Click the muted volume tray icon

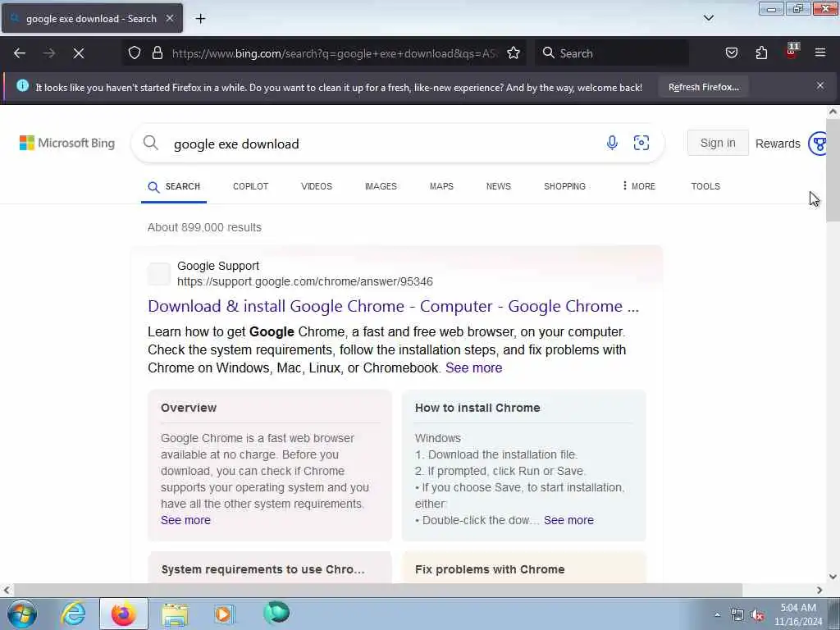coord(757,615)
